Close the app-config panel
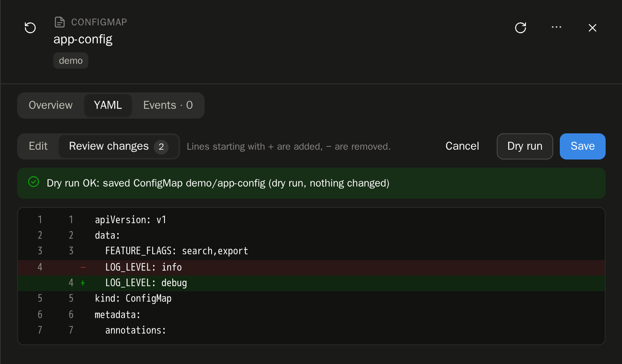This screenshot has height=364, width=622. click(593, 28)
